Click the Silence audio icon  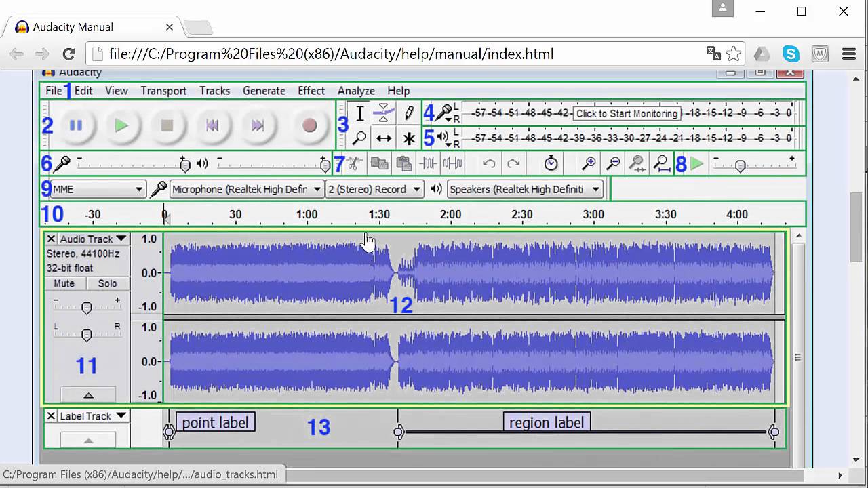452,163
